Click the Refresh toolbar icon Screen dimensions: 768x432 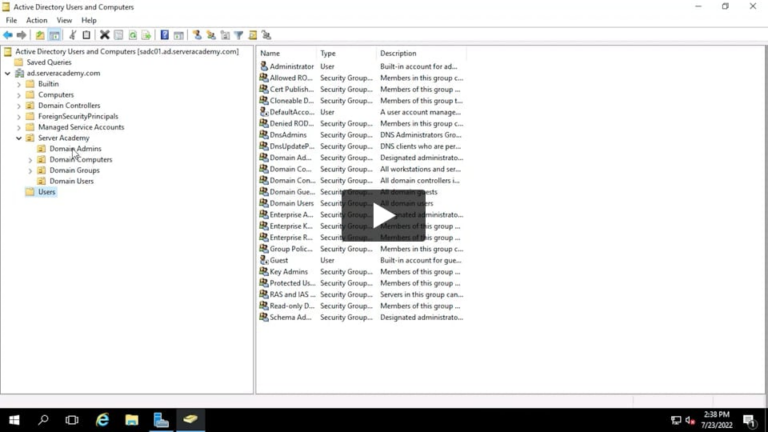click(x=132, y=35)
